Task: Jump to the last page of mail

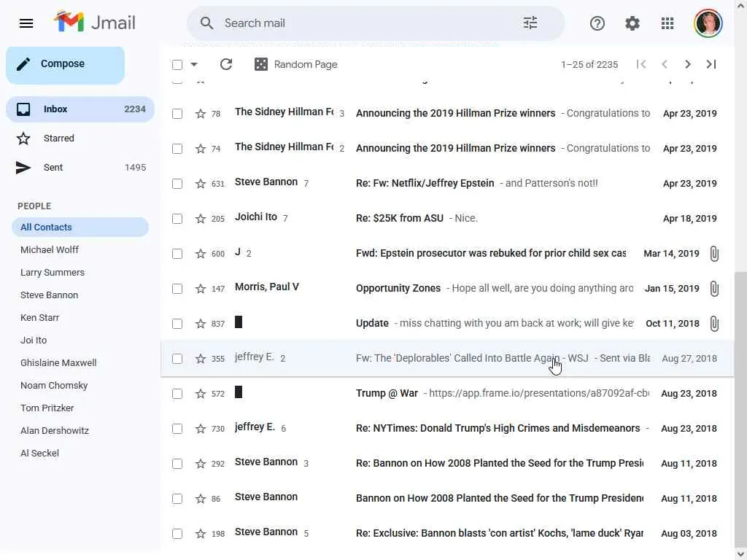Action: click(x=711, y=64)
